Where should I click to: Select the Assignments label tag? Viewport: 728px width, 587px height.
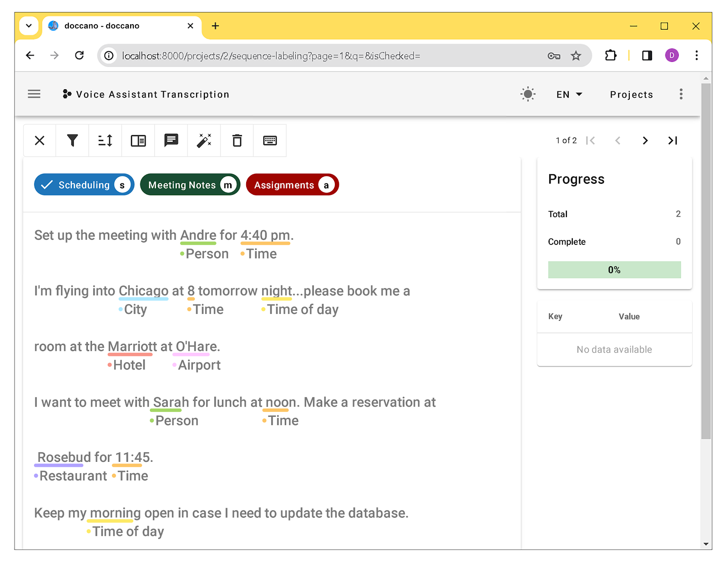292,185
